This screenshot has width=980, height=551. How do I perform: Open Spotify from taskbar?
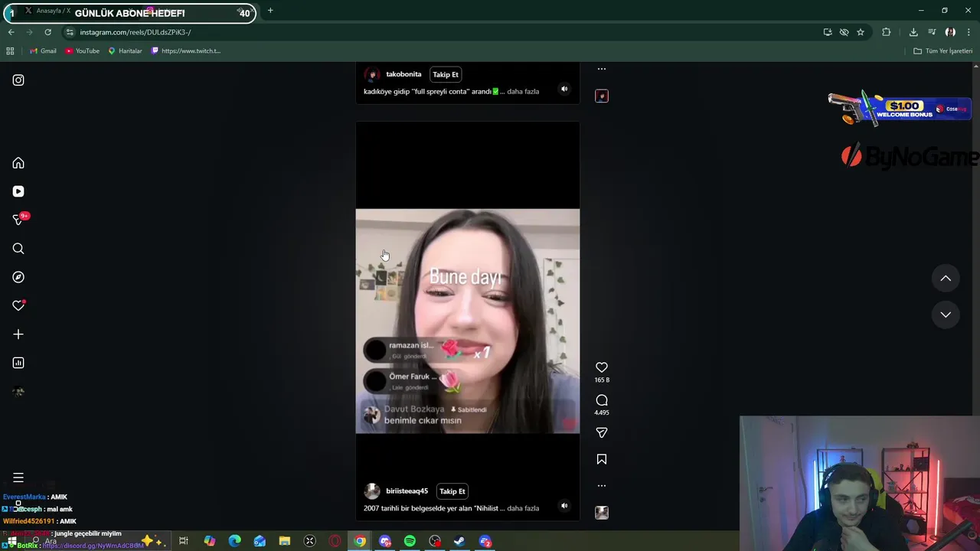pos(410,541)
